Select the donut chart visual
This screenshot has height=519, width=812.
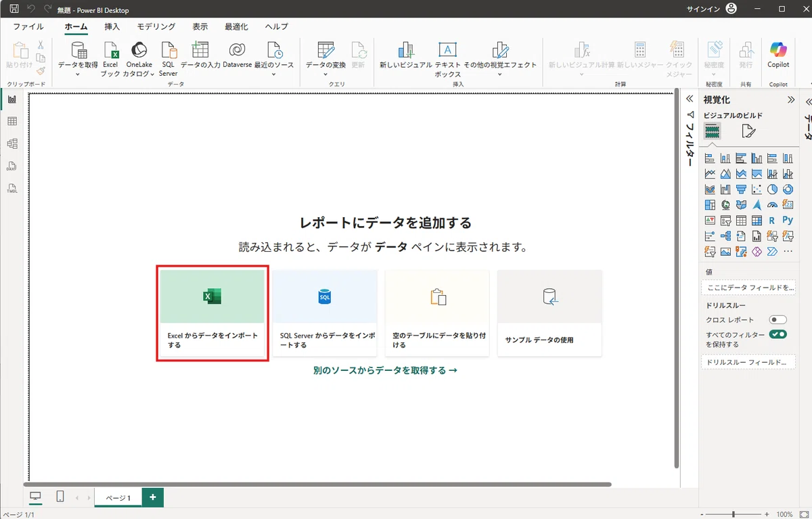point(788,189)
